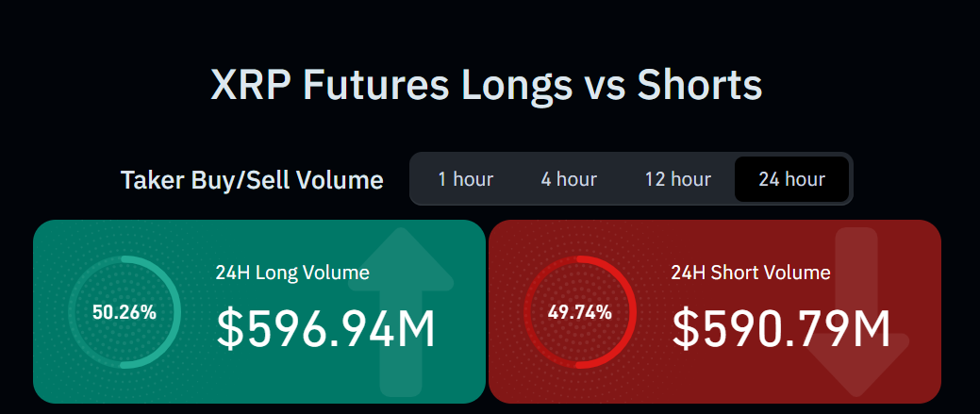Click the $590.79M short volume value
Viewport: 980px width, 414px height.
click(781, 329)
